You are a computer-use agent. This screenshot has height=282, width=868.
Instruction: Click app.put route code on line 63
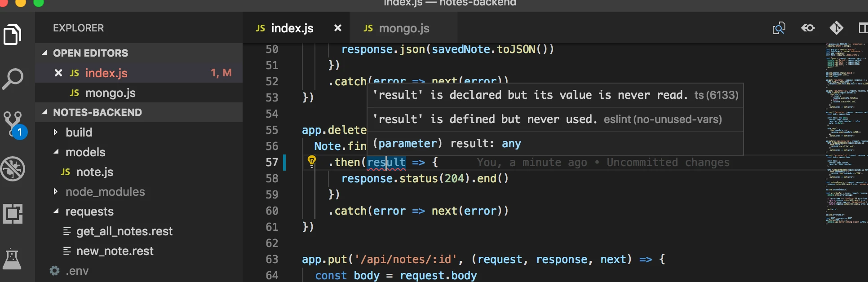pos(483,259)
